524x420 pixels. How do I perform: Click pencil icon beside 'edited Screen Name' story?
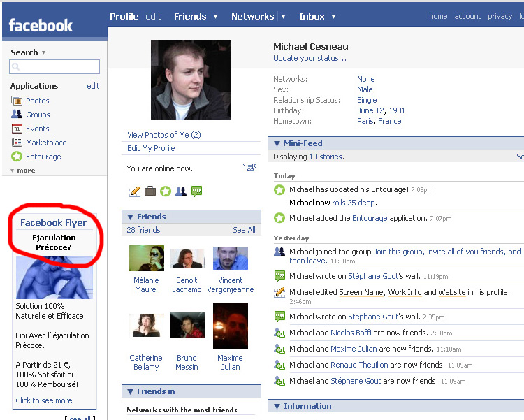[x=279, y=292]
